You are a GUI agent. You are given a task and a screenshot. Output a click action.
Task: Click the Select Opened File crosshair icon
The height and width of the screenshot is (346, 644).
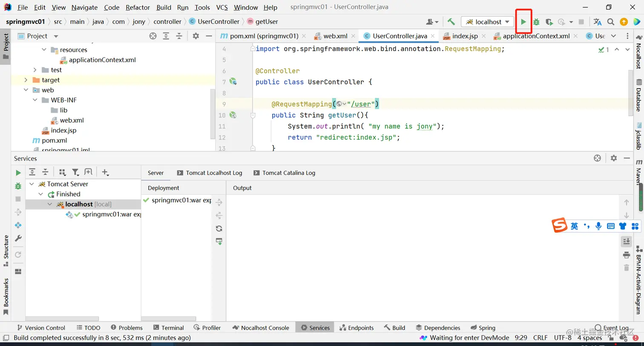tap(153, 36)
